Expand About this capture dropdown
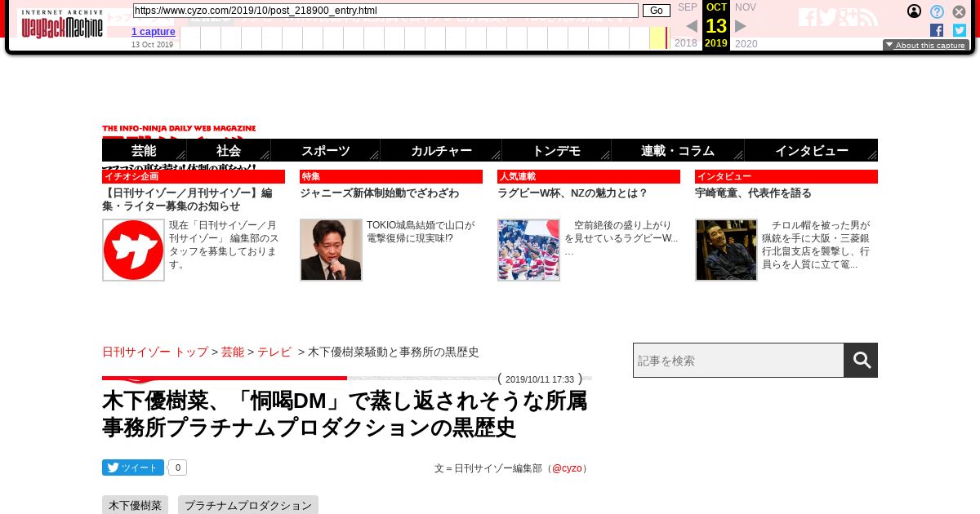 (926, 46)
